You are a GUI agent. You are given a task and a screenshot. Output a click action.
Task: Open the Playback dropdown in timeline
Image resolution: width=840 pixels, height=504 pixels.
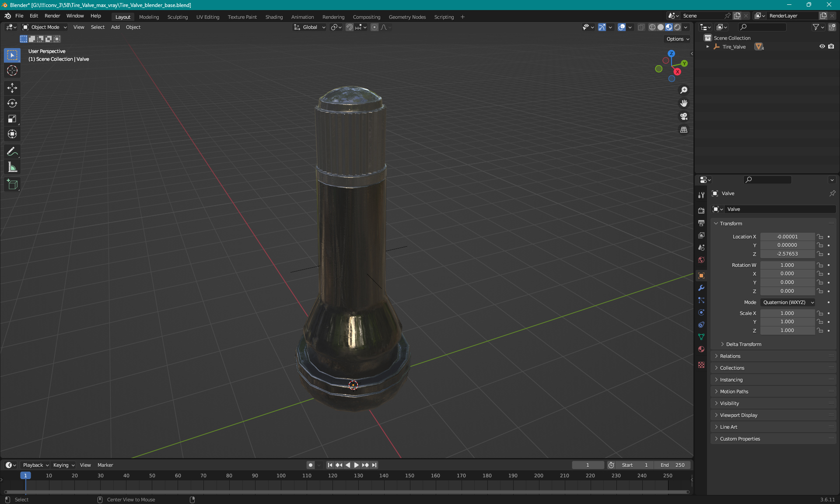35,465
